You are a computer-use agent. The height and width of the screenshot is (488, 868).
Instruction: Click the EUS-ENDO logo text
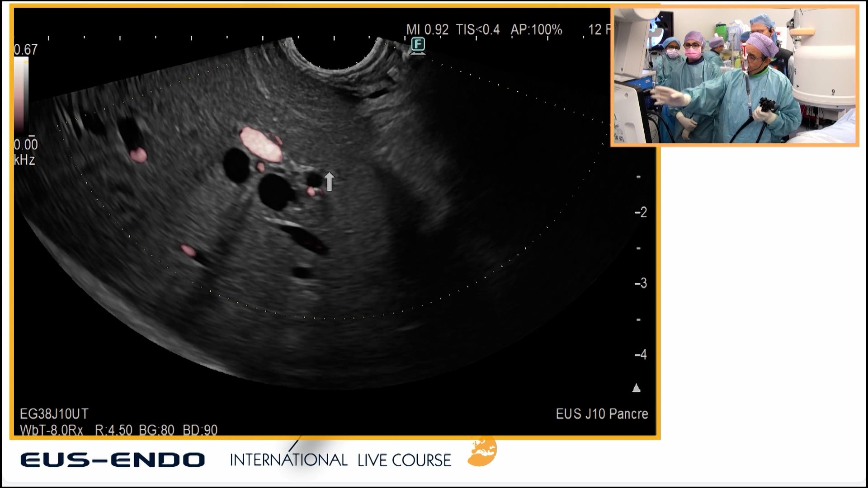pyautogui.click(x=113, y=460)
